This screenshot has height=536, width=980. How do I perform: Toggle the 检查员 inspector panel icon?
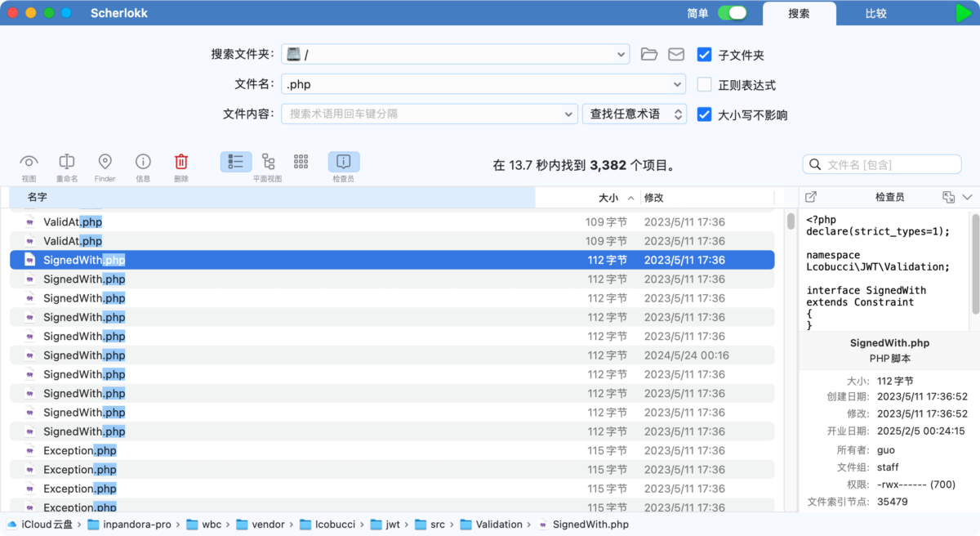click(x=344, y=162)
